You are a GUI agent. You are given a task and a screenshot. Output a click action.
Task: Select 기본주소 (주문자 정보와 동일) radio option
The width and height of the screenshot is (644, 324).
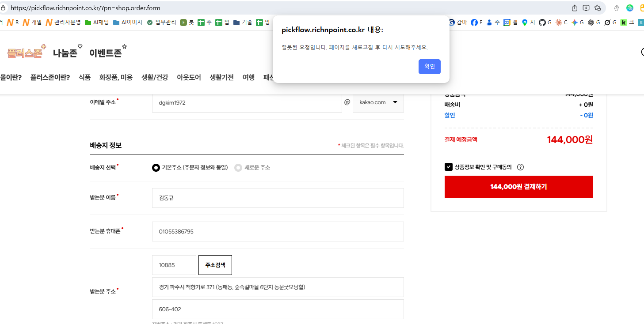[156, 168]
